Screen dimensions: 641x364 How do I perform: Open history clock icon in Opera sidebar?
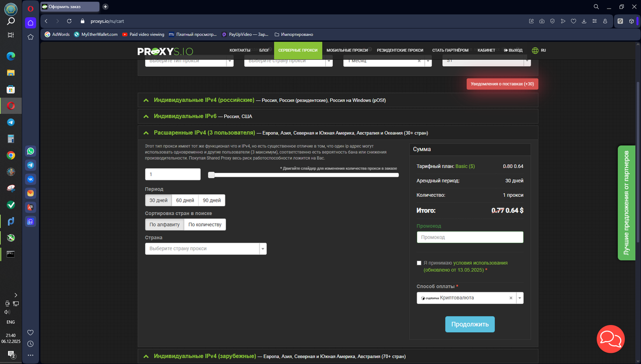pyautogui.click(x=30, y=344)
